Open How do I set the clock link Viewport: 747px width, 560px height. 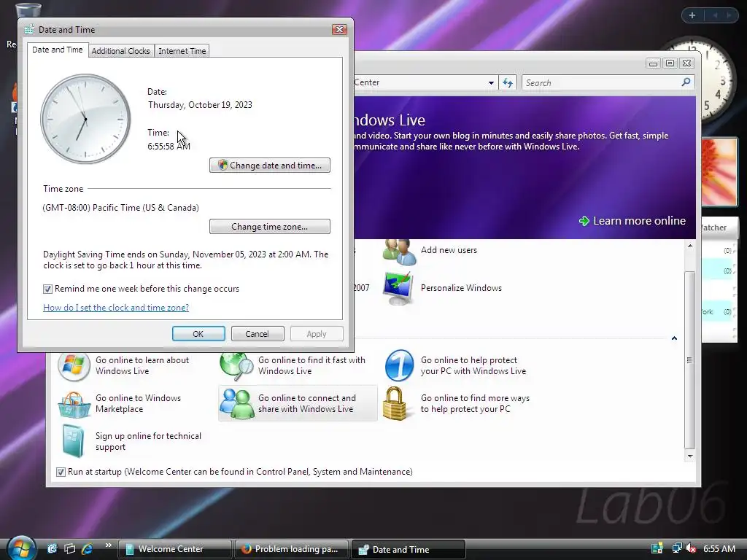(116, 308)
